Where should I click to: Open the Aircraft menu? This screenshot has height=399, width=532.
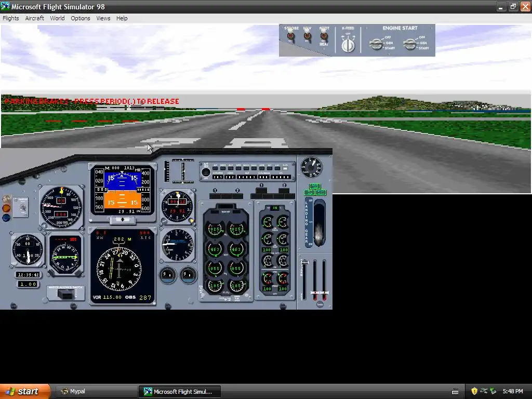click(x=35, y=18)
